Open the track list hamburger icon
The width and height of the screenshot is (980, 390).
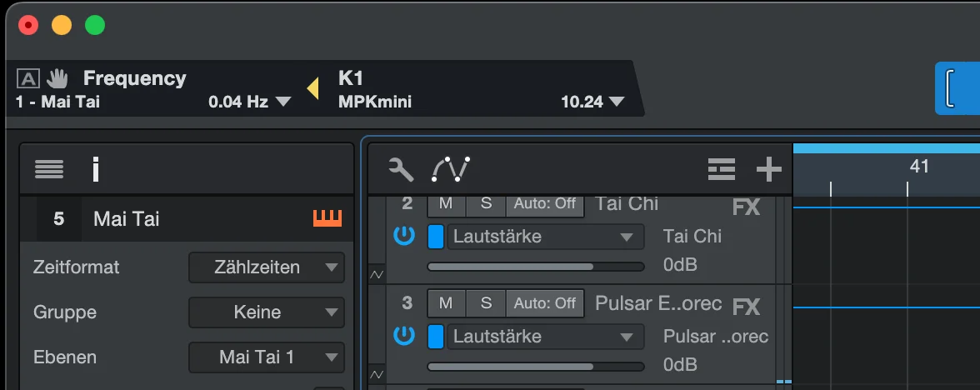pyautogui.click(x=48, y=169)
